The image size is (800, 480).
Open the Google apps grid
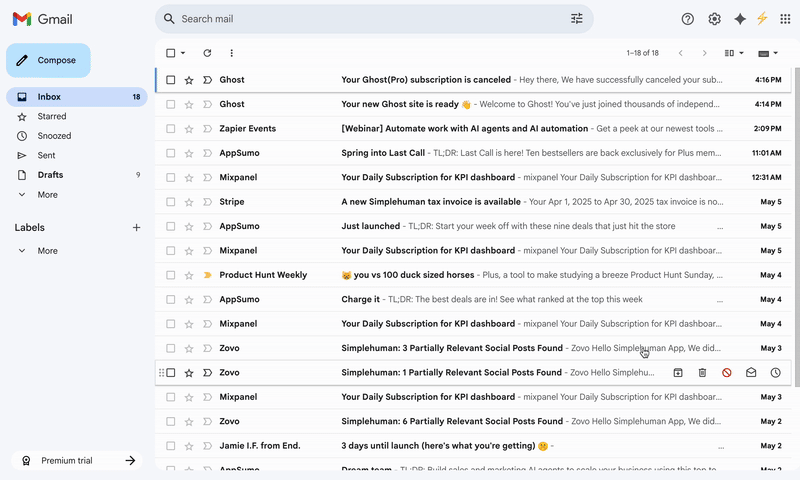click(x=785, y=19)
